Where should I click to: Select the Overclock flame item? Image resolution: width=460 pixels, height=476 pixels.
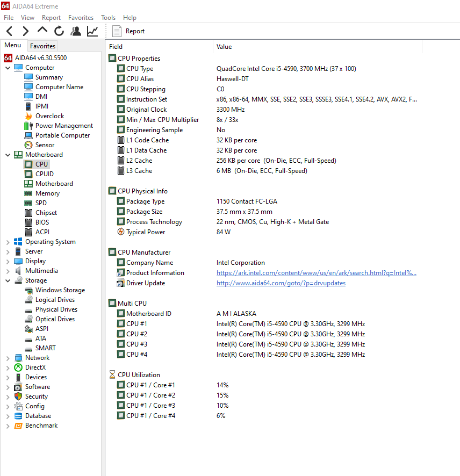click(49, 116)
